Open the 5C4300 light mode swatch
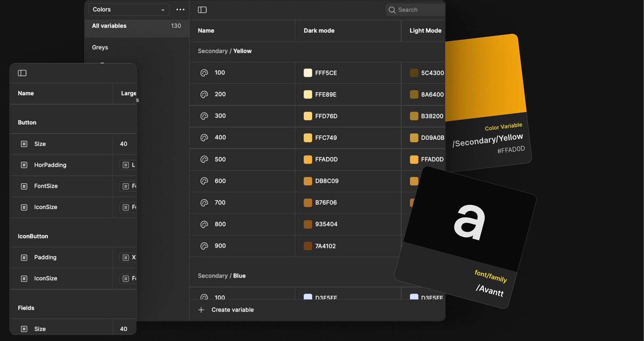 coord(414,73)
